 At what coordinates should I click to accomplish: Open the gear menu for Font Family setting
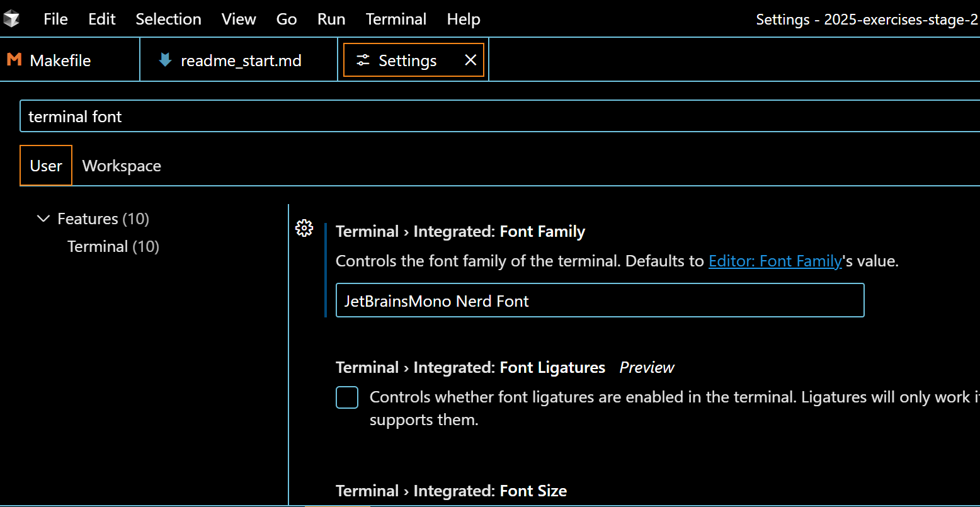pyautogui.click(x=304, y=229)
